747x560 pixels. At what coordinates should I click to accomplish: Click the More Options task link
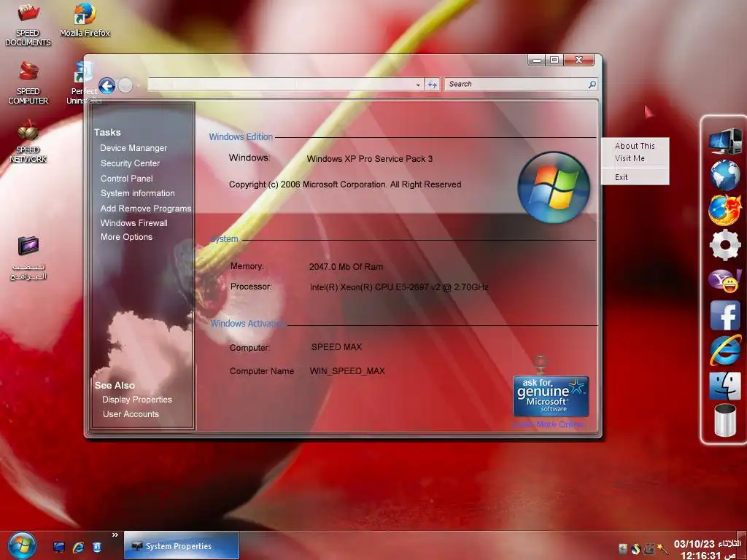[126, 237]
